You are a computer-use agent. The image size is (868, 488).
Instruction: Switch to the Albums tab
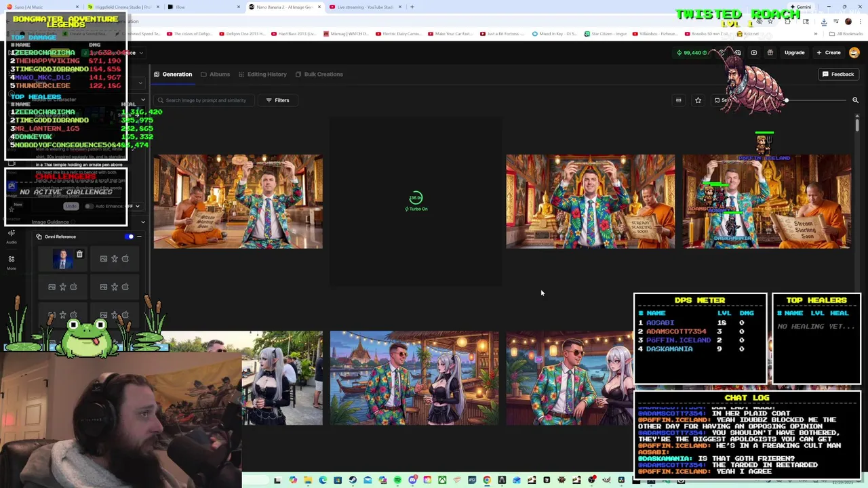216,74
